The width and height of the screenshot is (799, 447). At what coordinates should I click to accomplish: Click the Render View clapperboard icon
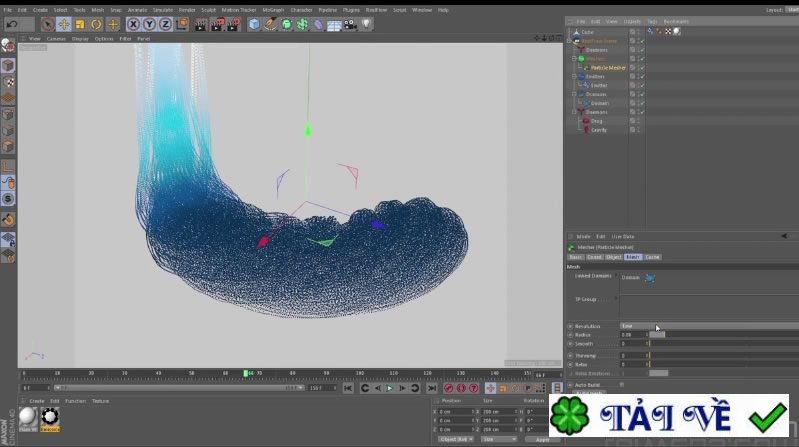point(201,24)
